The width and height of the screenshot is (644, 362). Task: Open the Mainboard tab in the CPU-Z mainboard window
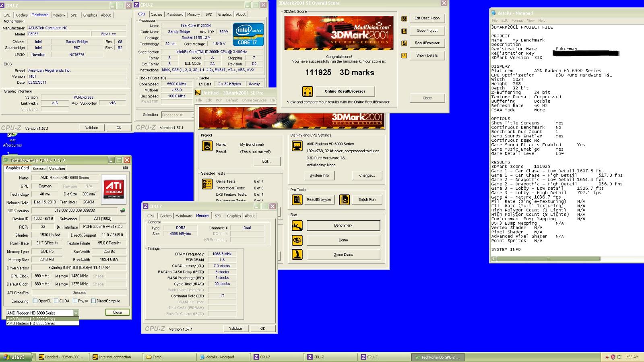coord(40,15)
